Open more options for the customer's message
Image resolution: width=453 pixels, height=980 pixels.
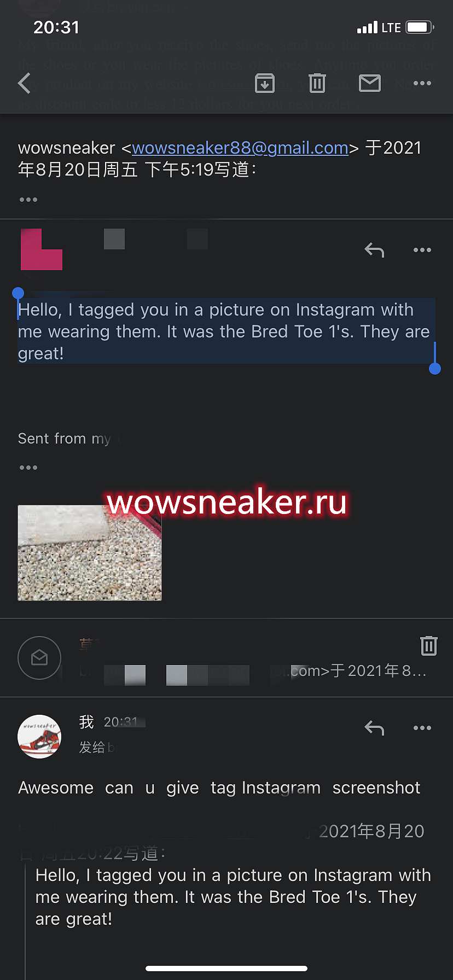point(422,250)
